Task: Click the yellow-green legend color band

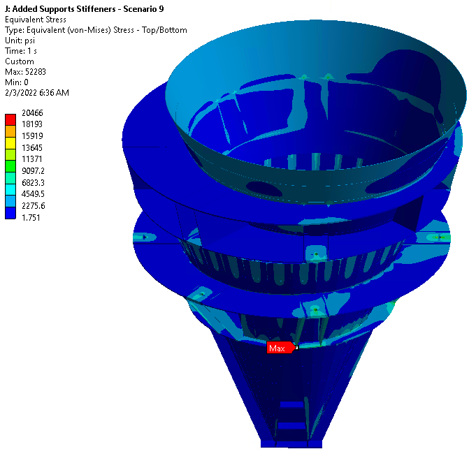Action: [10, 154]
